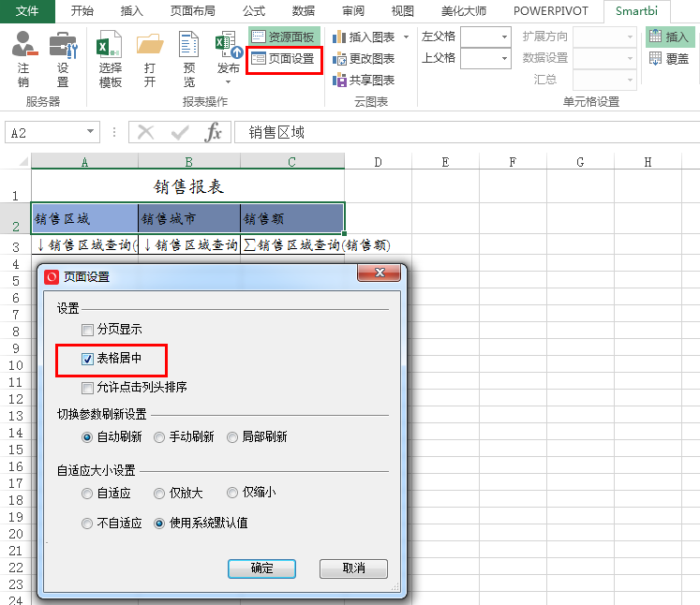The width and height of the screenshot is (700, 605).
Task: Open the 左父格 dropdown
Action: 504,37
